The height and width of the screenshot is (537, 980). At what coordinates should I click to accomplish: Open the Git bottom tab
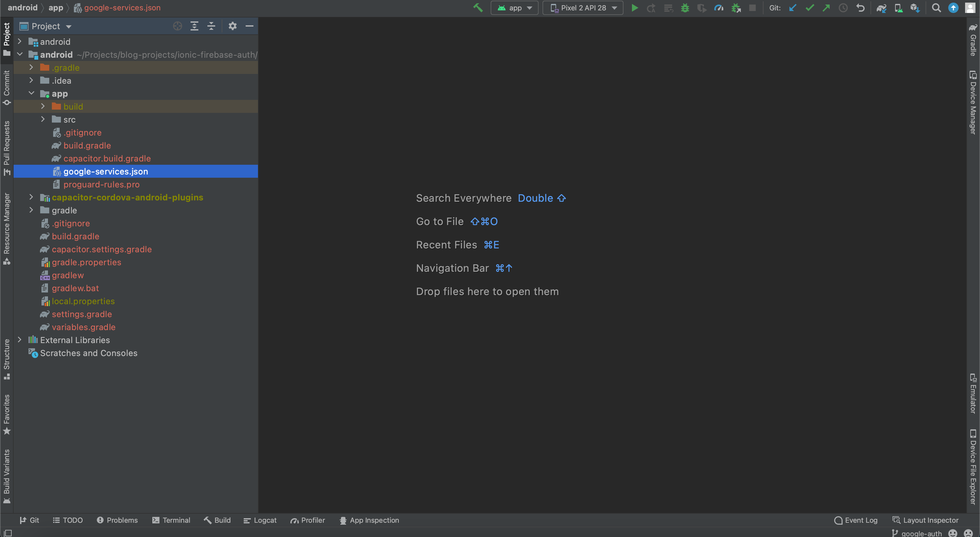pyautogui.click(x=29, y=520)
